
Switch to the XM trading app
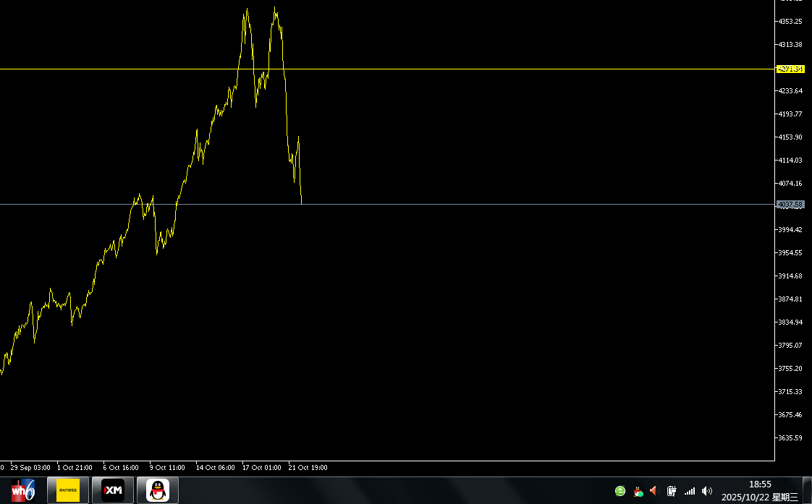point(113,490)
